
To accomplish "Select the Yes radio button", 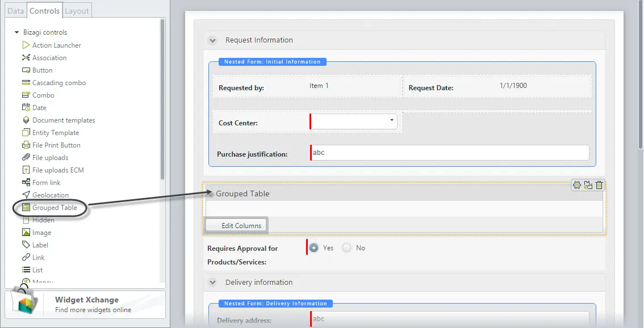I will pos(314,248).
